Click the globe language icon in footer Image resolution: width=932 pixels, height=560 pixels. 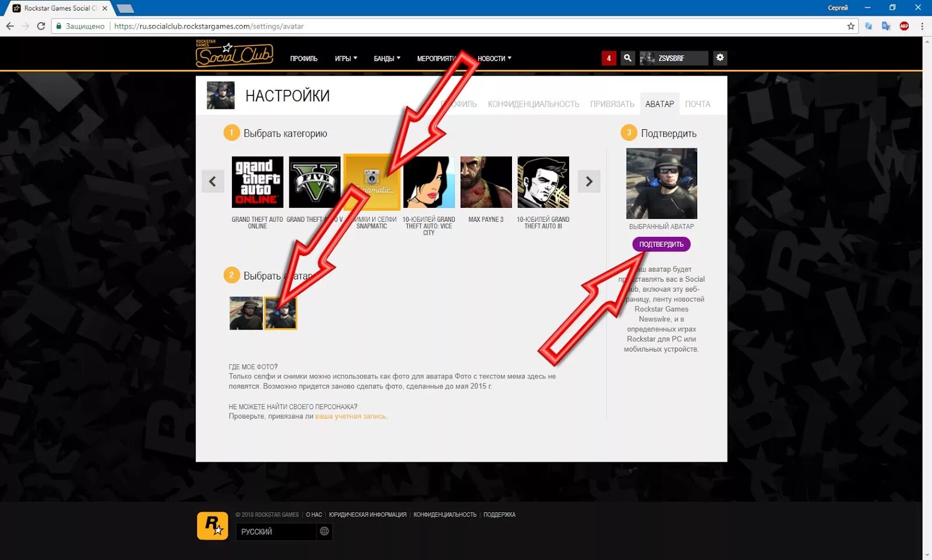pyautogui.click(x=324, y=531)
